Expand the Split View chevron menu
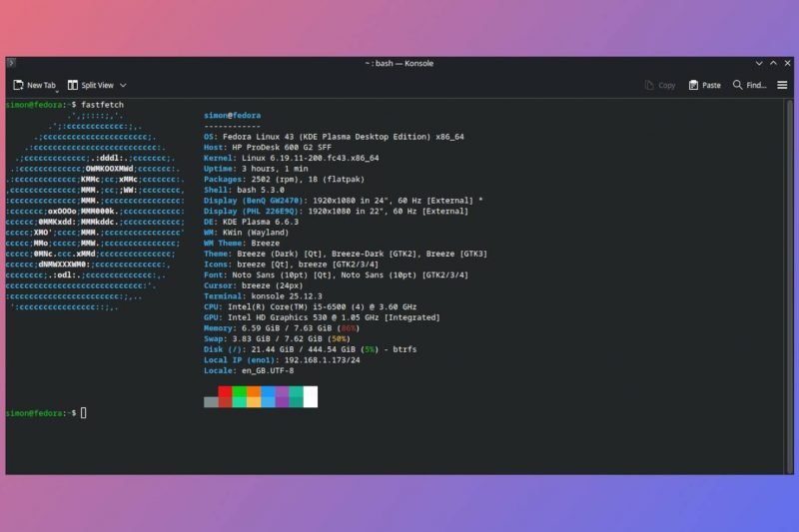Image resolution: width=799 pixels, height=532 pixels. tap(123, 86)
